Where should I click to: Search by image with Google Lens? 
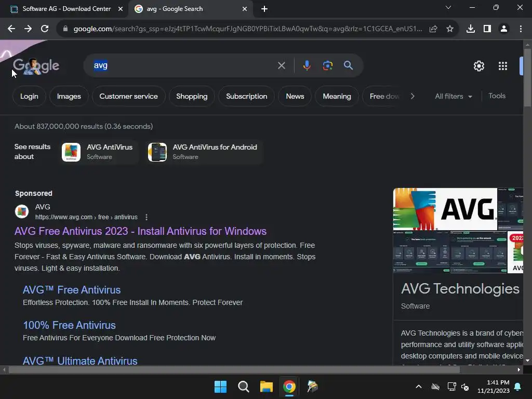(x=327, y=65)
